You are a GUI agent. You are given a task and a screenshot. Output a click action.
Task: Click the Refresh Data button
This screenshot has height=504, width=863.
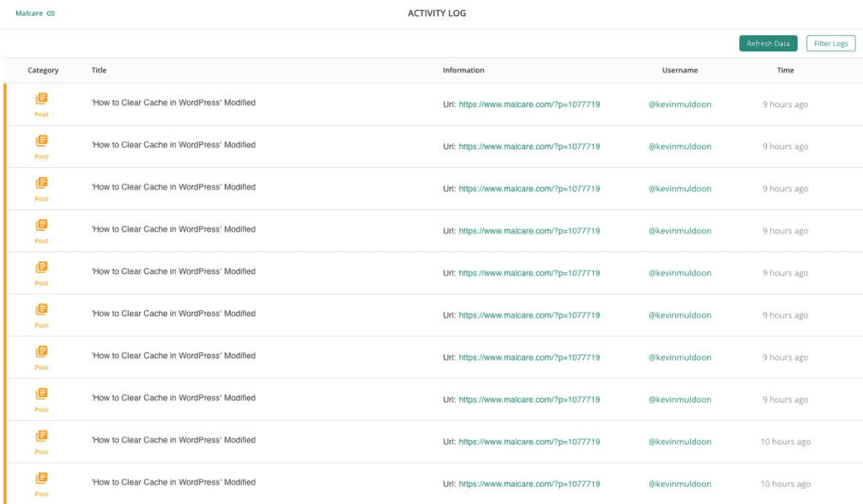click(769, 44)
